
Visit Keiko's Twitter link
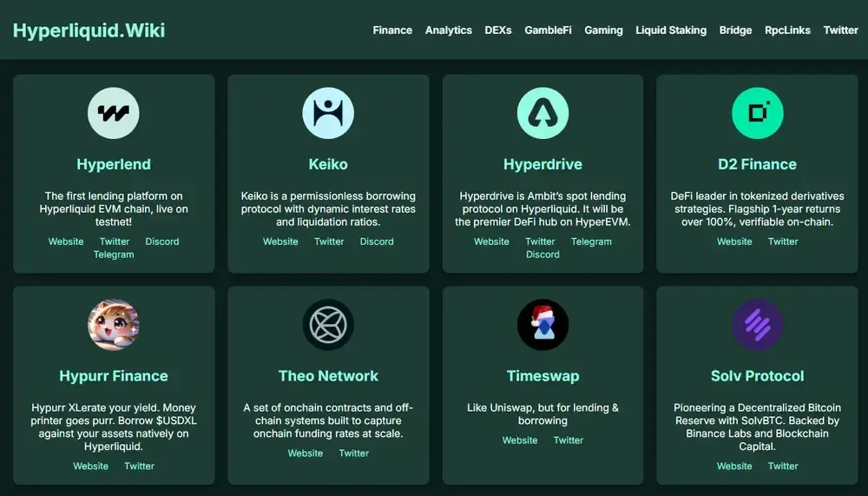(329, 241)
